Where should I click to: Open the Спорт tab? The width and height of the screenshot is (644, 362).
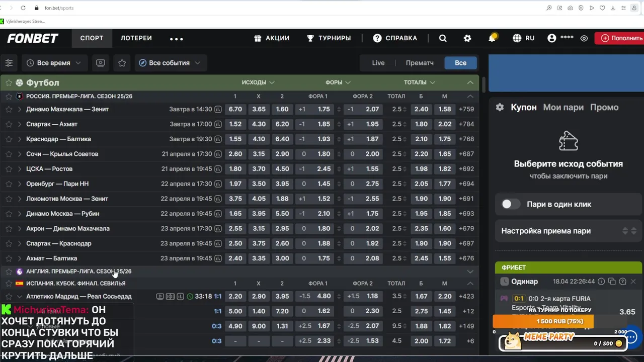pyautogui.click(x=92, y=38)
